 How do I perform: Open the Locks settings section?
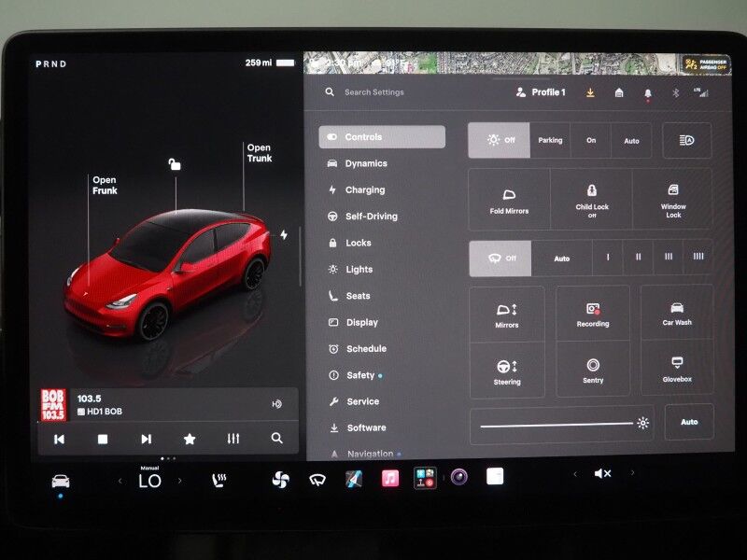[349, 243]
